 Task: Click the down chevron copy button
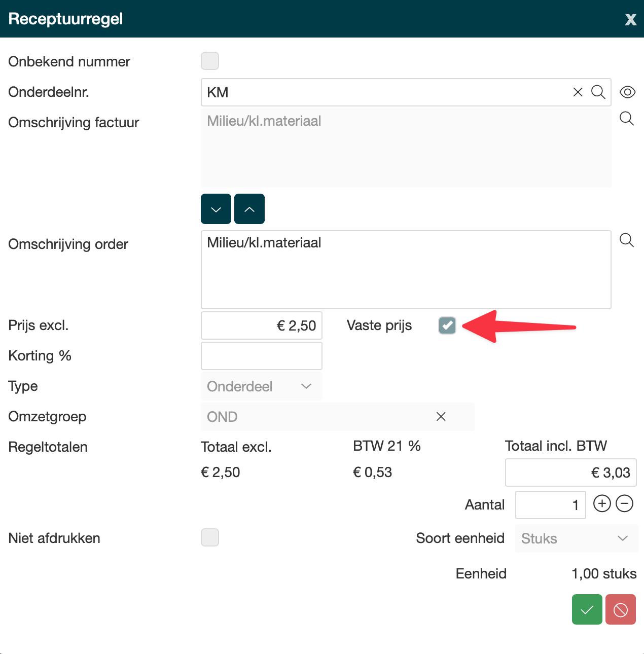(x=216, y=209)
